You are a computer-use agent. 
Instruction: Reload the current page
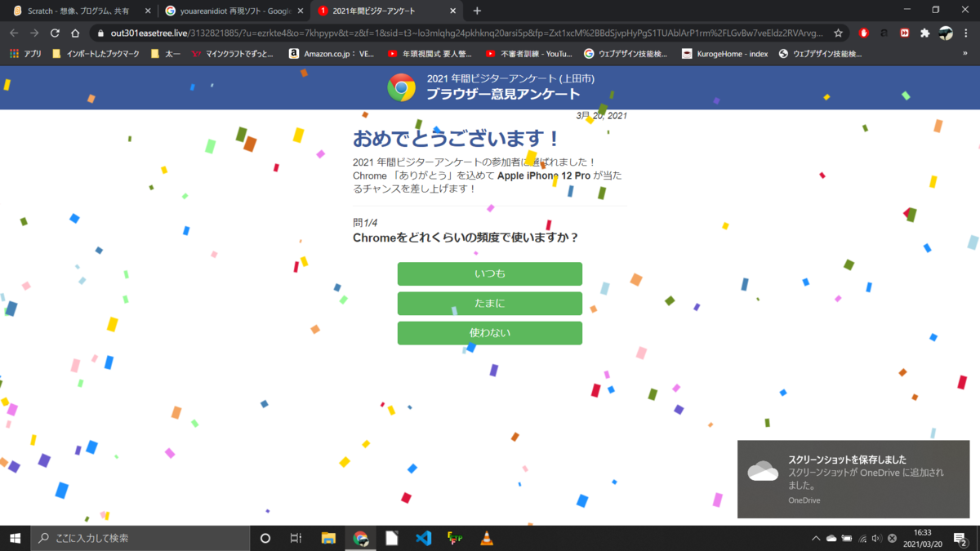pyautogui.click(x=55, y=33)
